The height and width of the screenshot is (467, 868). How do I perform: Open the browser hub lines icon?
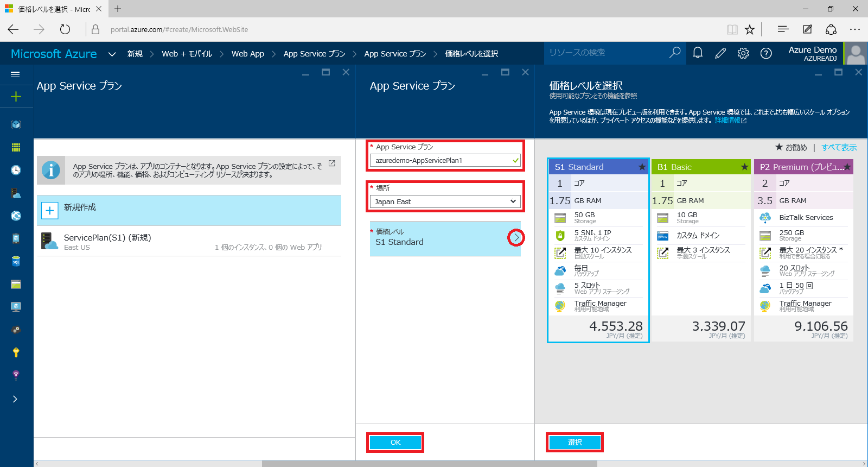783,29
